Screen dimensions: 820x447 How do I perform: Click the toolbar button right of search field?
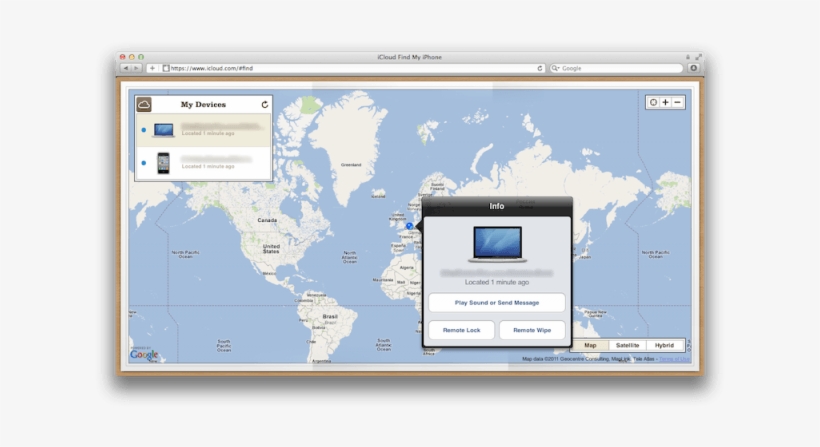(x=693, y=68)
